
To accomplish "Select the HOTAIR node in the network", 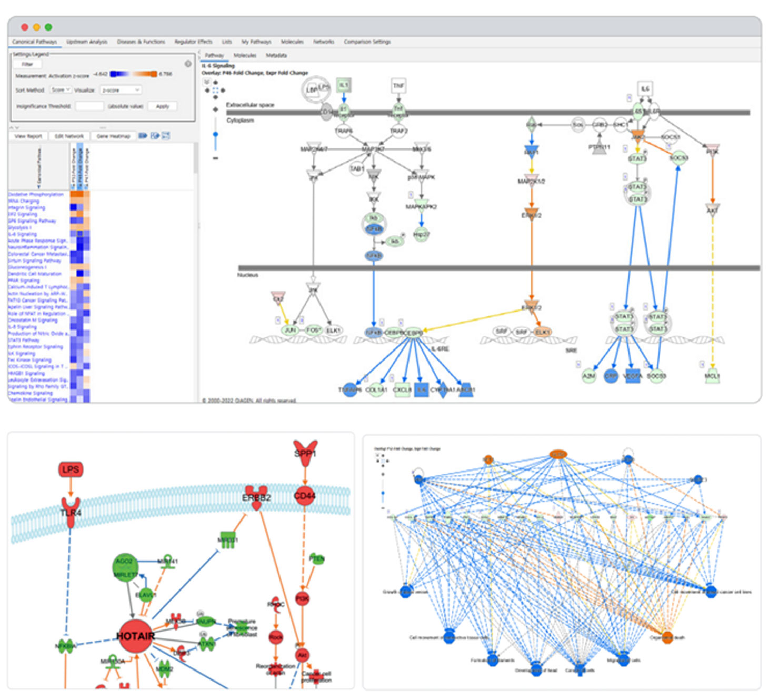I will [x=135, y=636].
